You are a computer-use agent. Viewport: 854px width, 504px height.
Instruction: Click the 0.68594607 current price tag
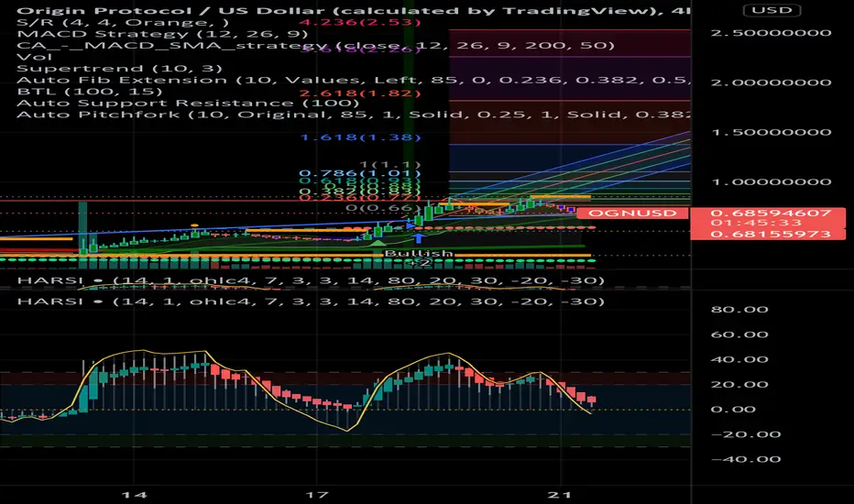[771, 213]
